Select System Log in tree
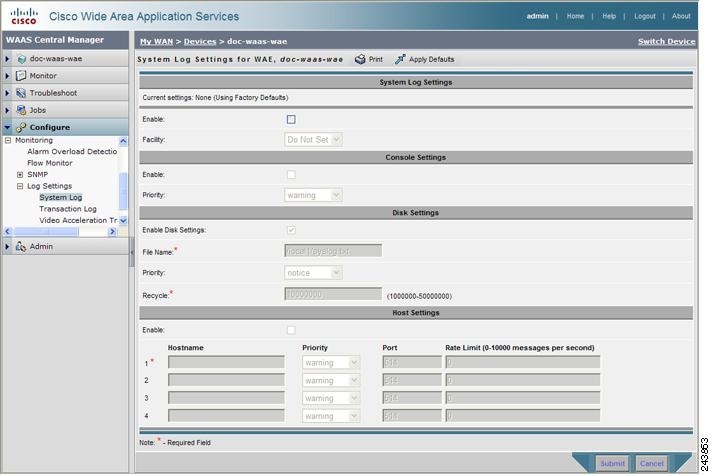The width and height of the screenshot is (712, 475). 61,198
